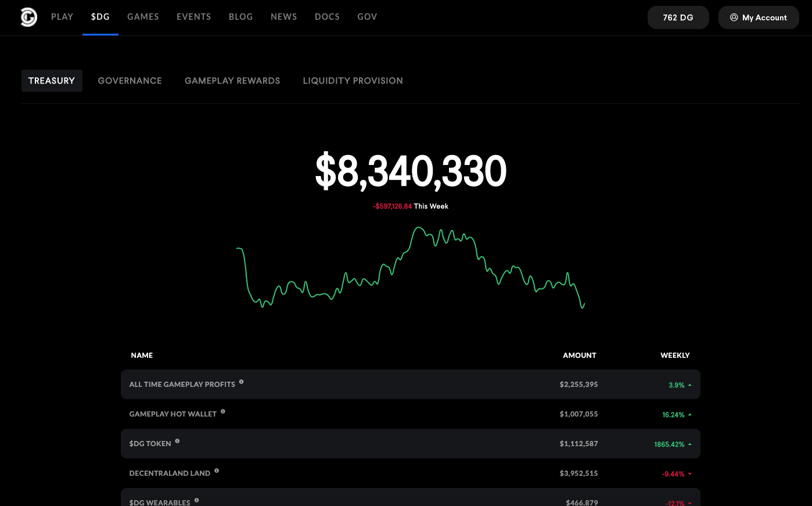Click the 3.9% weekly value
Viewport: 812px width, 506px height.
pyautogui.click(x=677, y=385)
